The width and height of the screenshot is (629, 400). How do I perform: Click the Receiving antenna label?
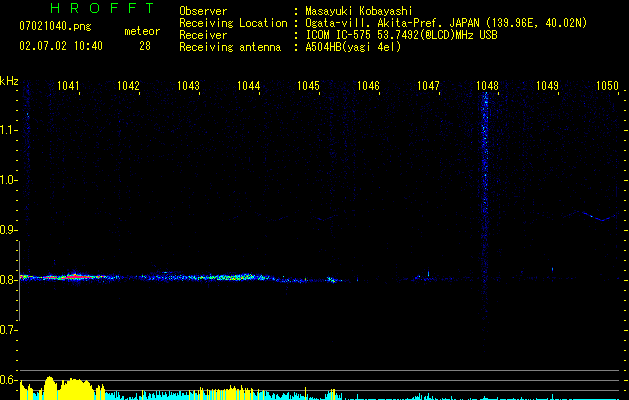[x=230, y=47]
